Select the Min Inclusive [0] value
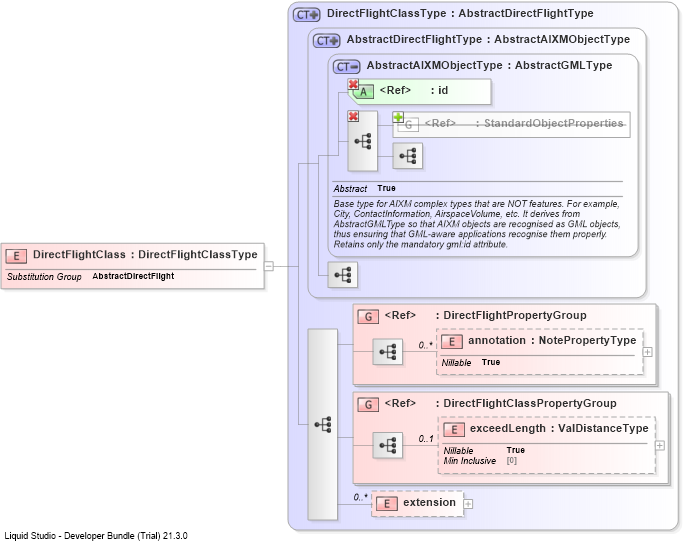 (x=512, y=461)
